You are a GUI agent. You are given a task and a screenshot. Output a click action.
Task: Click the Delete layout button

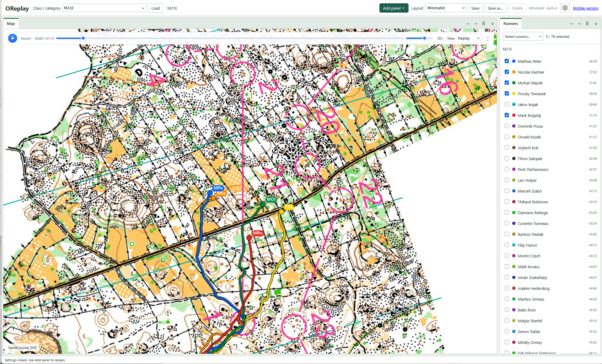coord(517,8)
